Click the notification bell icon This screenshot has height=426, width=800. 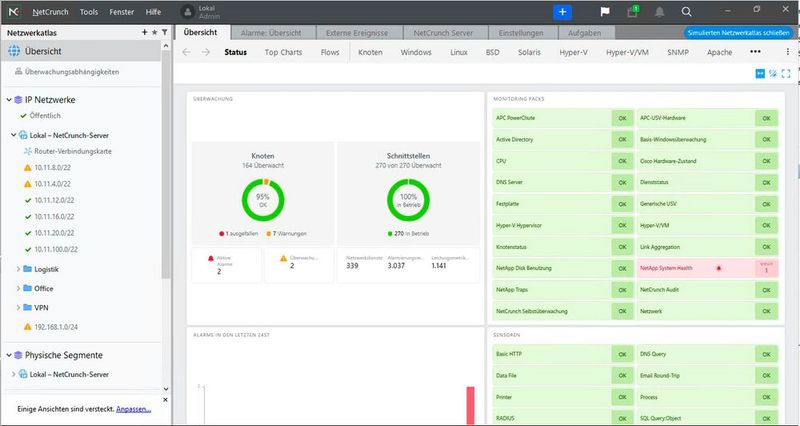[659, 12]
